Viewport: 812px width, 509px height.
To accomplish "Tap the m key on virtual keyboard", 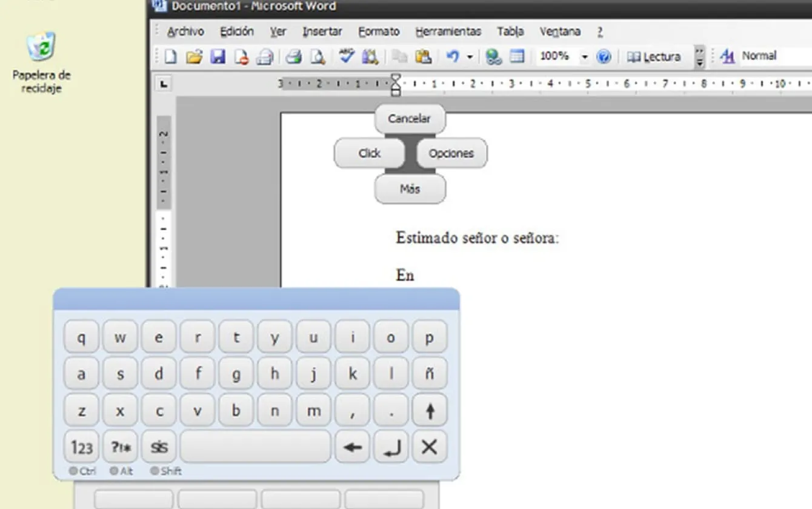I will [313, 410].
